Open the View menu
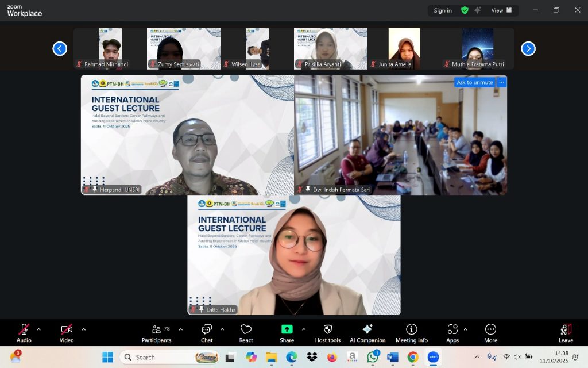The height and width of the screenshot is (368, 588). (500, 10)
